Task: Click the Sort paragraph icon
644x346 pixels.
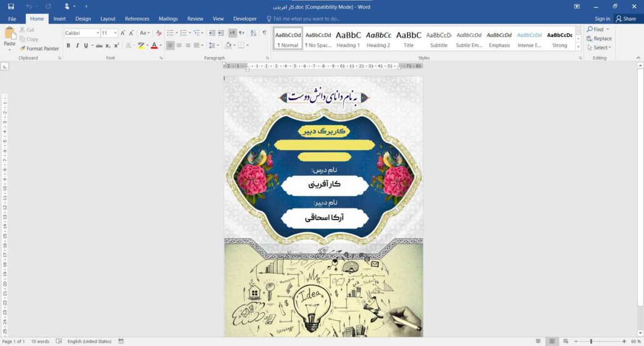Action: coord(253,33)
